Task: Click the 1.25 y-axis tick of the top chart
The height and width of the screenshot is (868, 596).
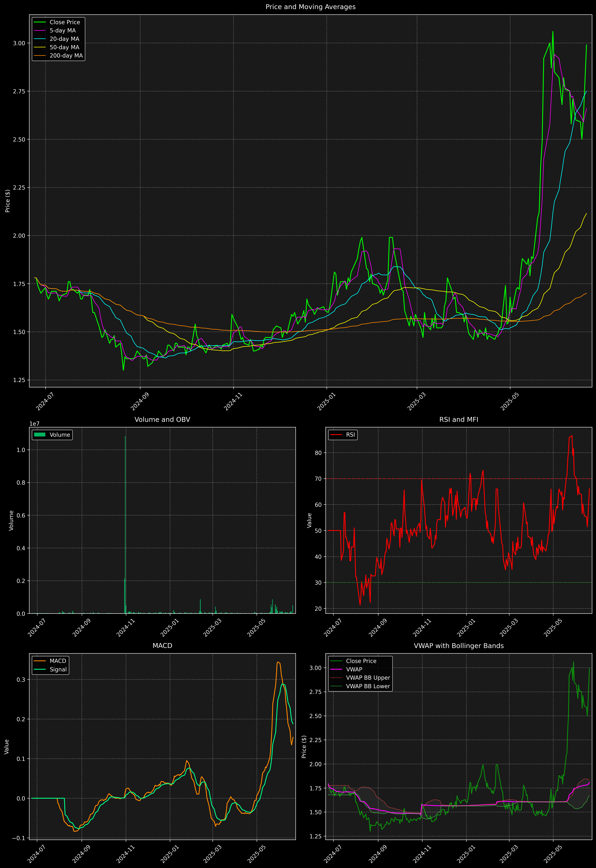Action: coord(19,380)
